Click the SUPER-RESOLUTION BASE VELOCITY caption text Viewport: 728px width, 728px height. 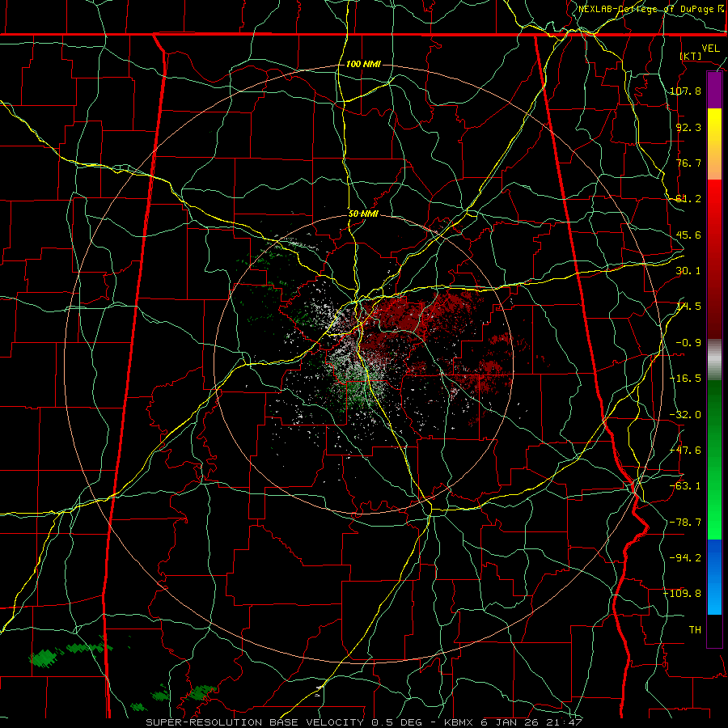(255, 722)
